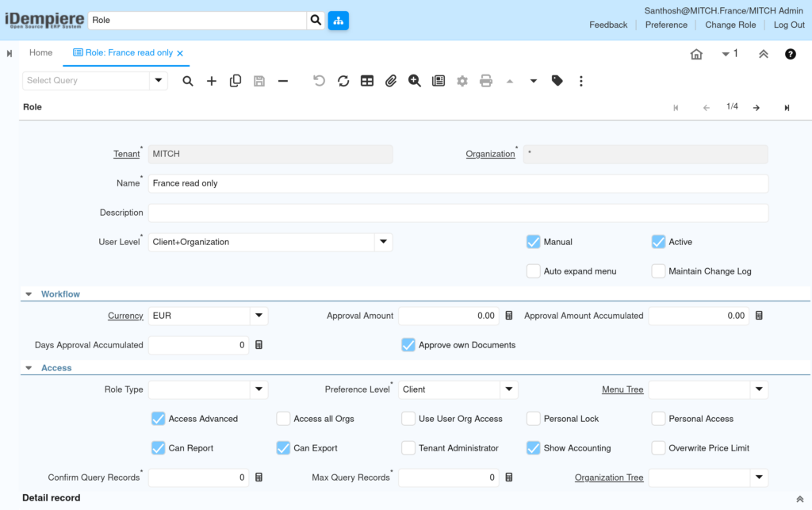Screen dimensions: 812x510
Task: Expand the left side panel toggle
Action: (10, 53)
